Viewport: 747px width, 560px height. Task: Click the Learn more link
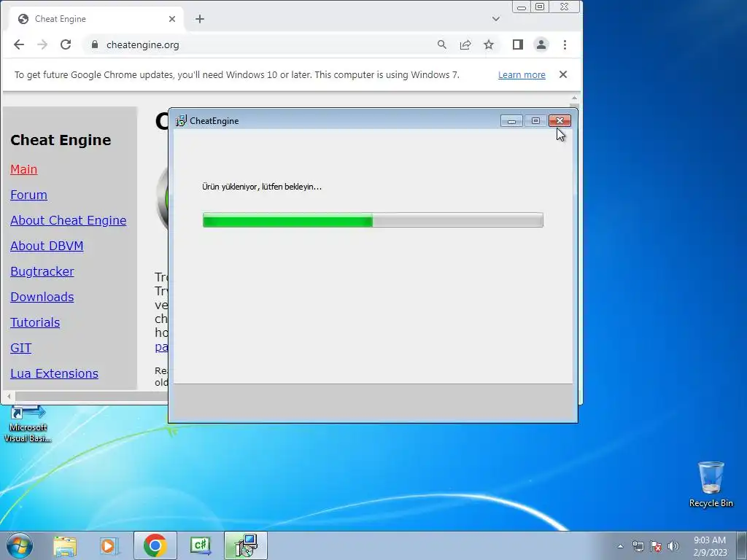tap(522, 75)
